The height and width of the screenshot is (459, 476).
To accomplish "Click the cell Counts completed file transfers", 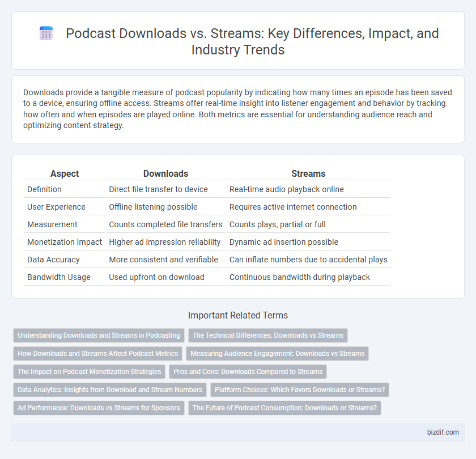I will click(x=165, y=224).
